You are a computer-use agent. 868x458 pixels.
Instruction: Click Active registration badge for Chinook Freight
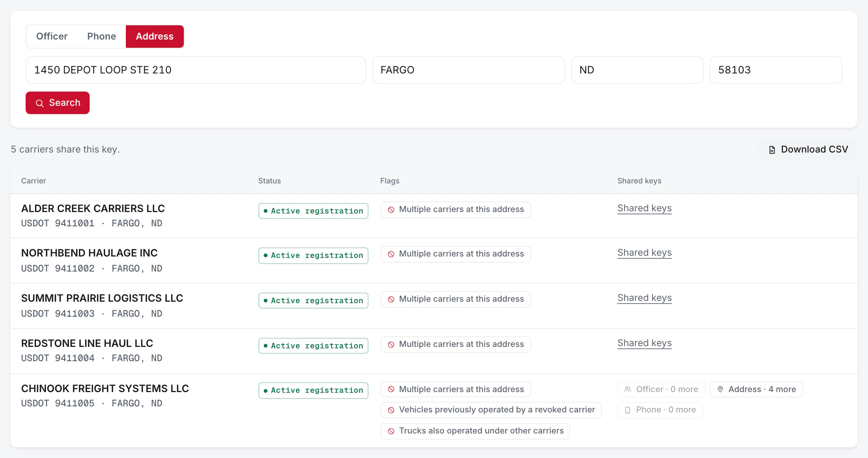coord(313,390)
